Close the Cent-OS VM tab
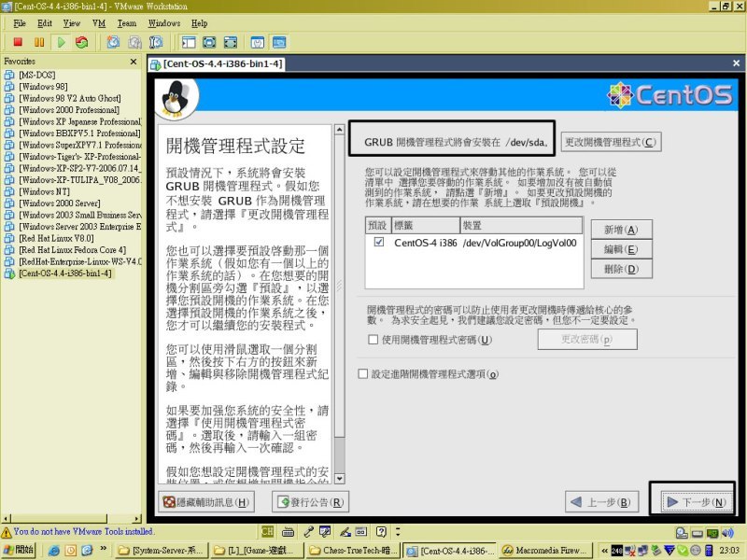The width and height of the screenshot is (747, 560). tap(736, 63)
